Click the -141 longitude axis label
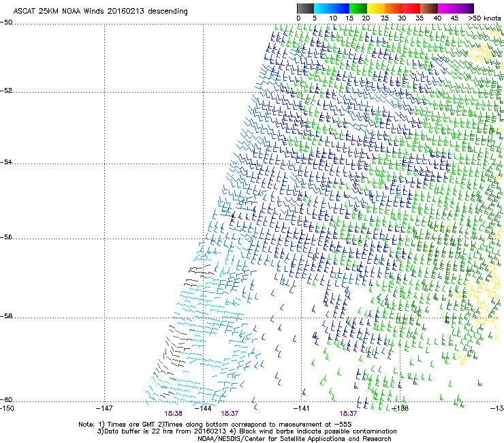 [x=301, y=408]
